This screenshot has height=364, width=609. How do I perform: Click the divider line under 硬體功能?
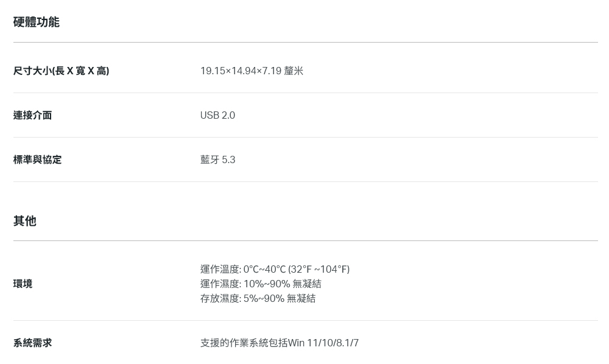306,42
